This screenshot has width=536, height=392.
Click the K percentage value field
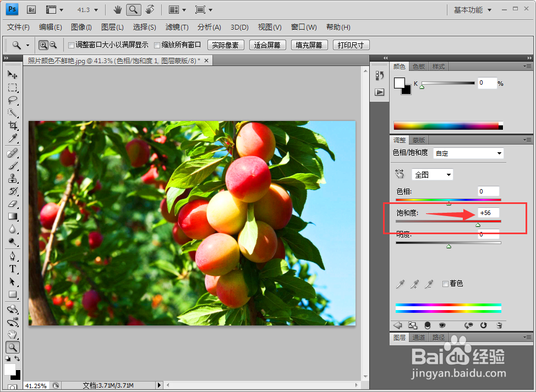point(487,83)
